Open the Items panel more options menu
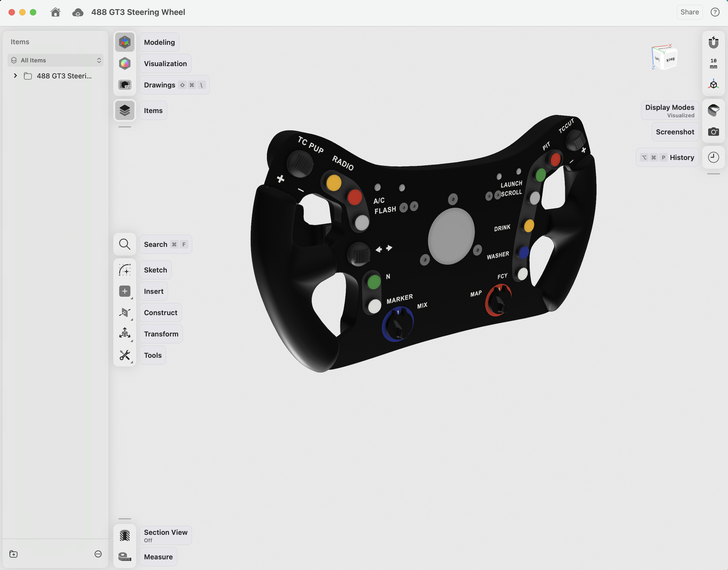 click(98, 554)
